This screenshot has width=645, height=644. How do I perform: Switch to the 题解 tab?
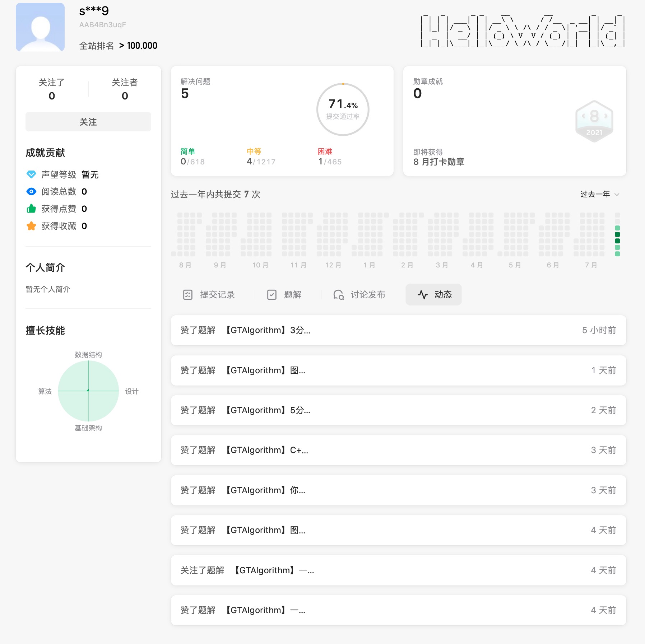284,295
